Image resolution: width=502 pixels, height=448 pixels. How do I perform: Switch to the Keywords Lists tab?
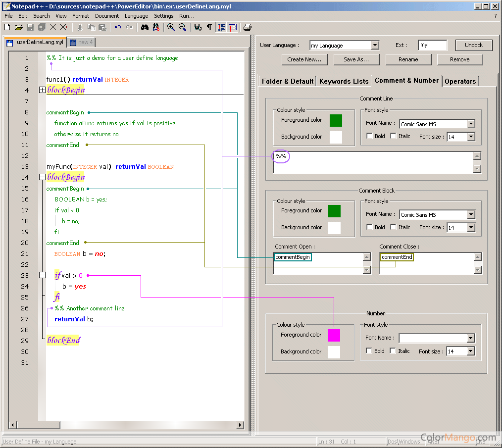click(x=344, y=81)
